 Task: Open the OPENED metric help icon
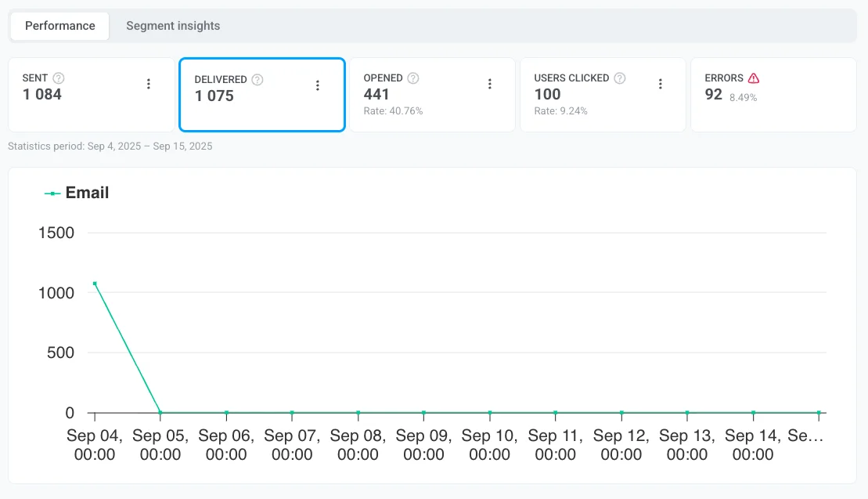pyautogui.click(x=411, y=78)
